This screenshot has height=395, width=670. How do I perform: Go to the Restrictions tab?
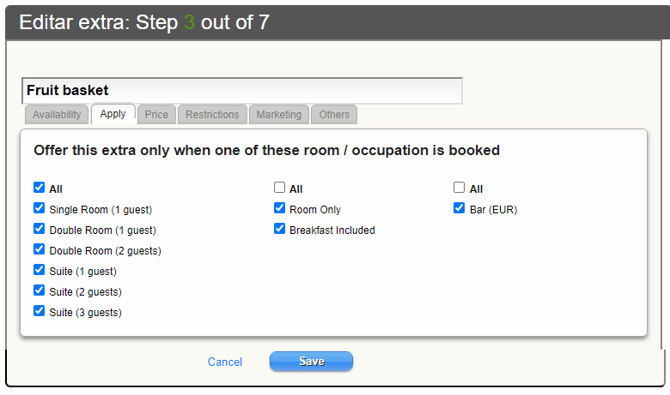point(212,115)
